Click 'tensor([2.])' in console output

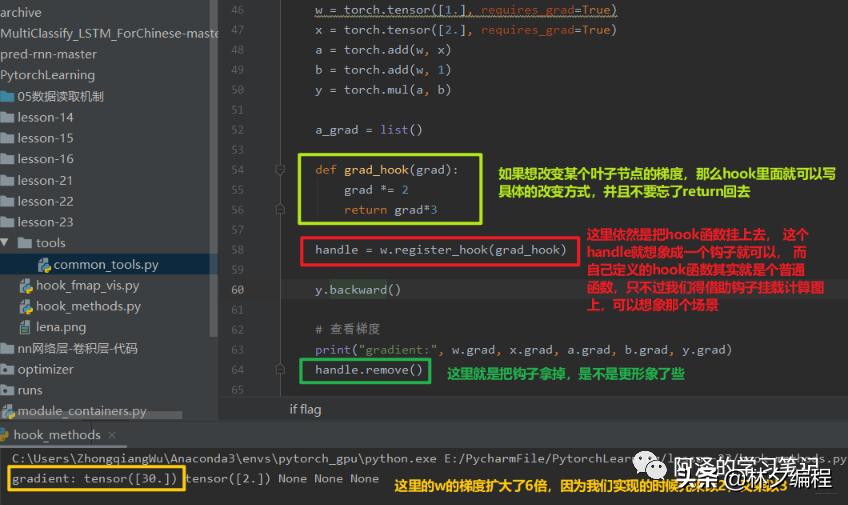click(x=228, y=479)
